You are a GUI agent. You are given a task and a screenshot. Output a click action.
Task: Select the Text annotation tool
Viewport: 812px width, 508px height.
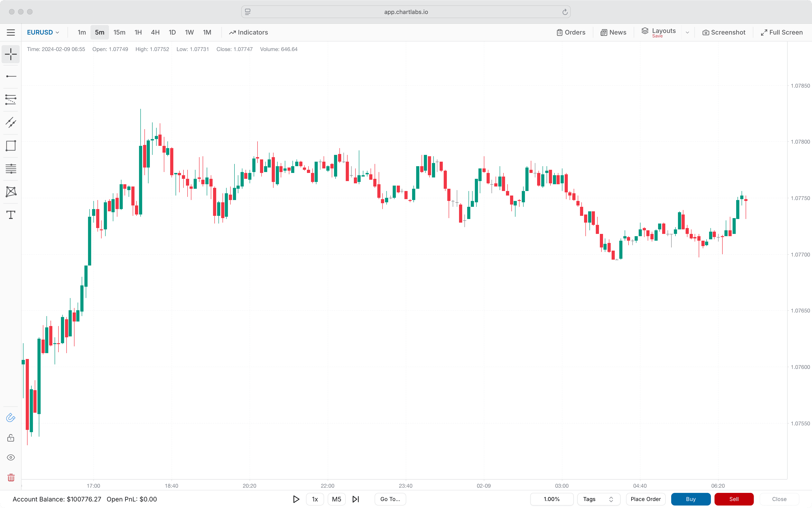click(11, 215)
